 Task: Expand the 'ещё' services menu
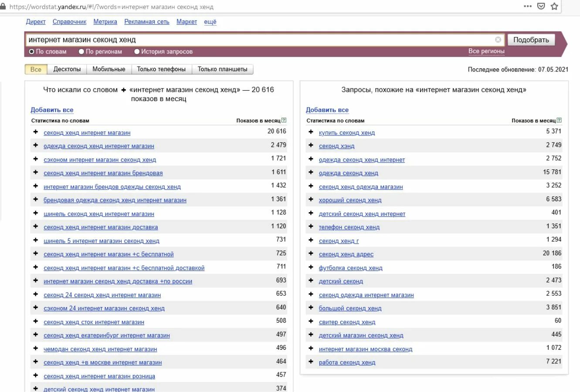point(210,22)
